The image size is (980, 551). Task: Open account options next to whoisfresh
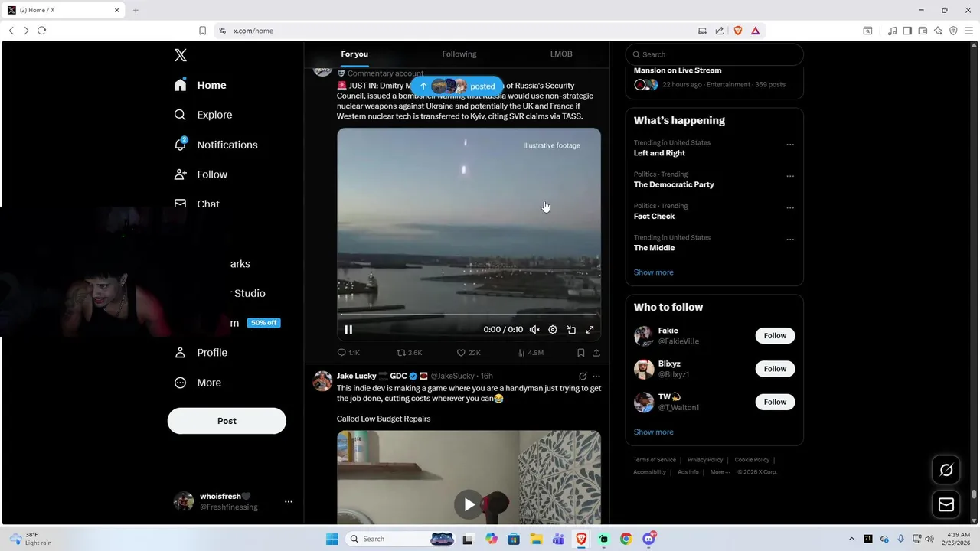[289, 501]
